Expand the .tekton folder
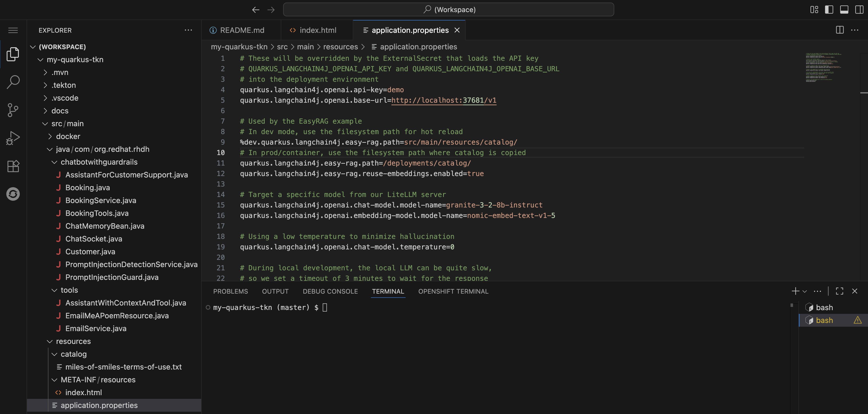This screenshot has height=414, width=868. 63,85
